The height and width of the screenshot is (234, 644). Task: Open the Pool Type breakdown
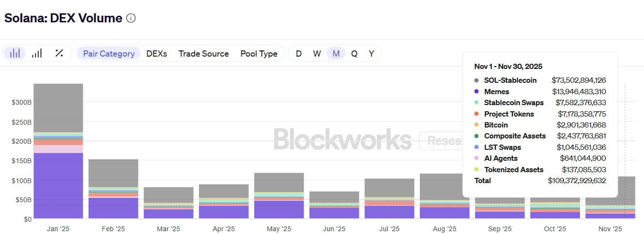[258, 54]
